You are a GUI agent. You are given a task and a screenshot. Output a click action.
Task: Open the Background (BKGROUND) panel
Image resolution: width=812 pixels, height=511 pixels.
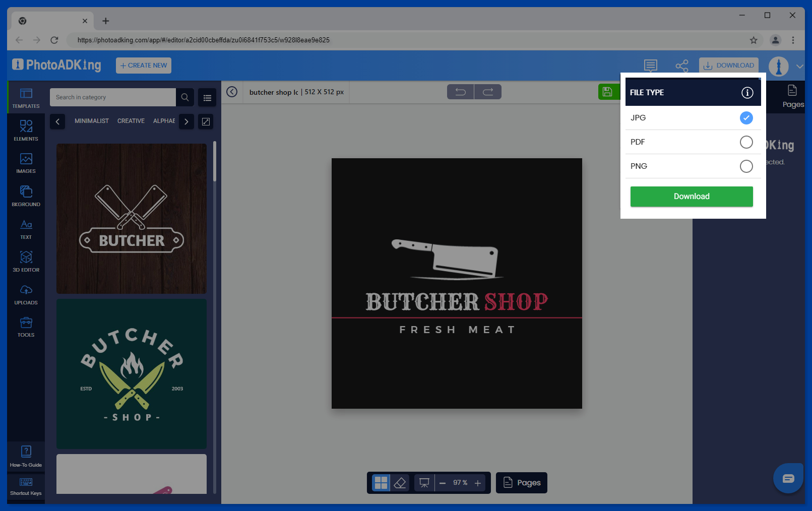26,196
